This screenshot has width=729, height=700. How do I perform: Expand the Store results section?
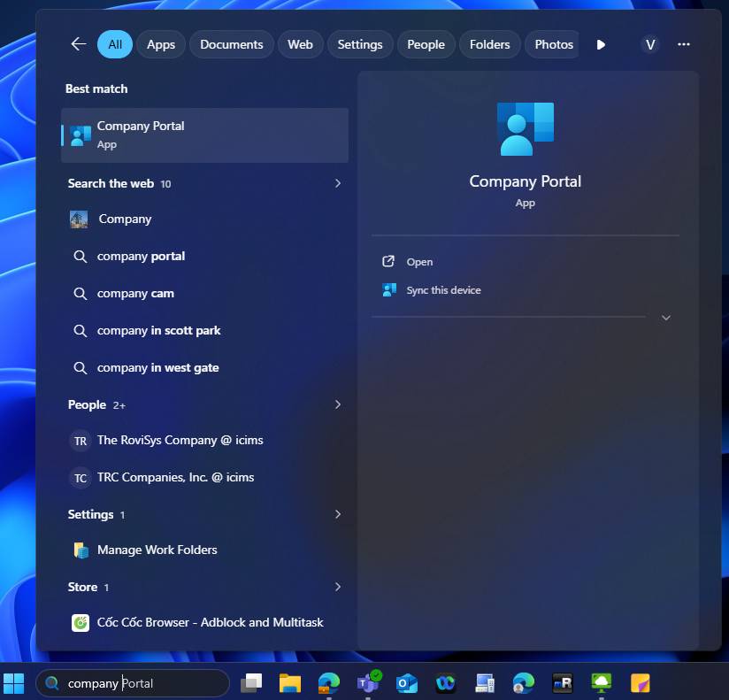337,587
